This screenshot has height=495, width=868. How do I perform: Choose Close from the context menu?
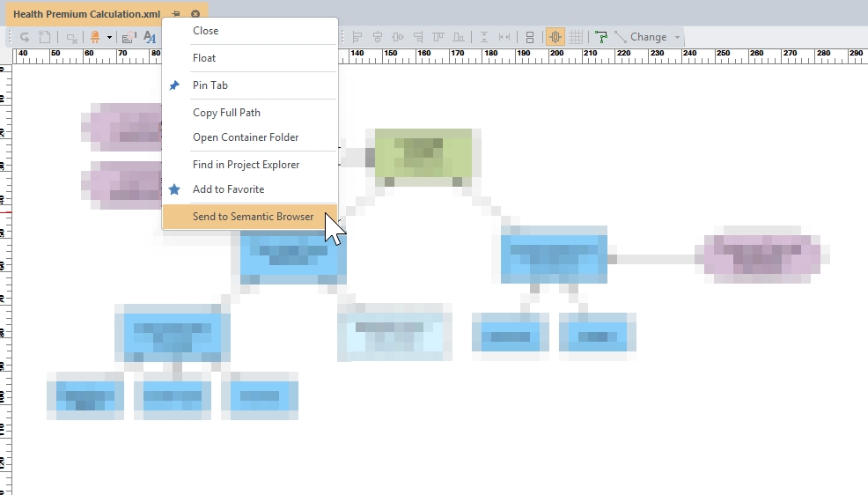pyautogui.click(x=250, y=31)
